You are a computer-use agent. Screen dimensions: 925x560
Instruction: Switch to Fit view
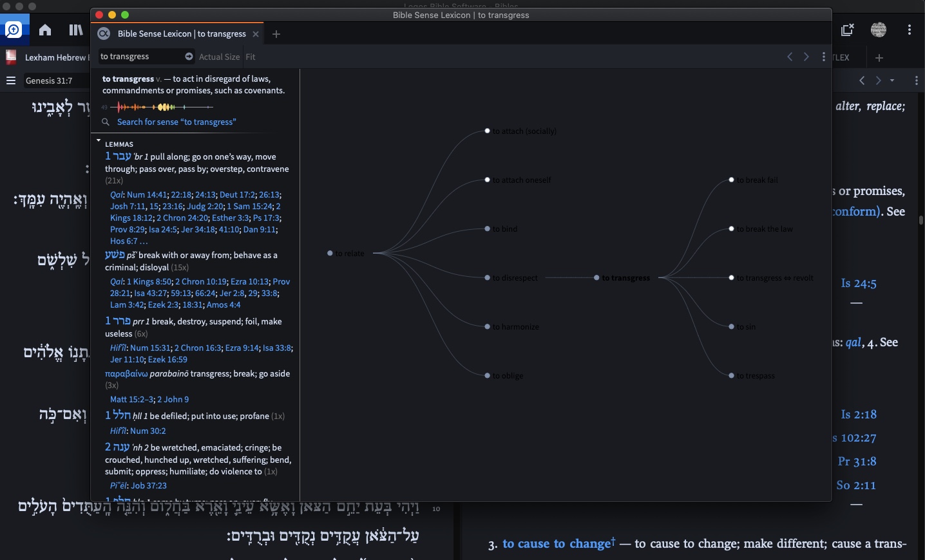click(x=251, y=57)
